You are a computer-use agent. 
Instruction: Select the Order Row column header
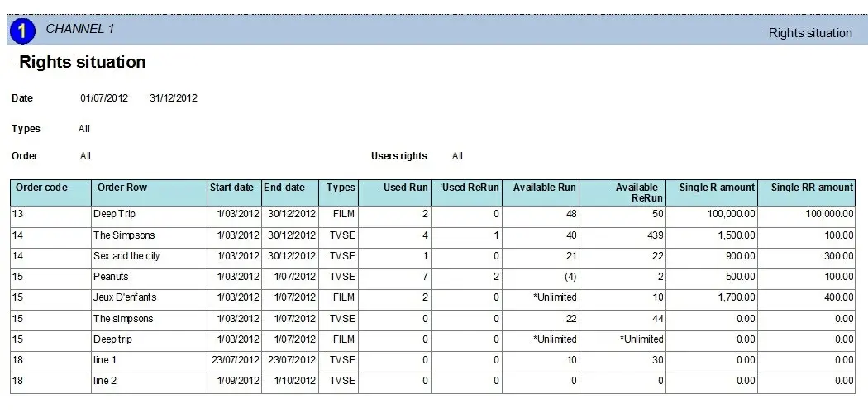coord(122,188)
